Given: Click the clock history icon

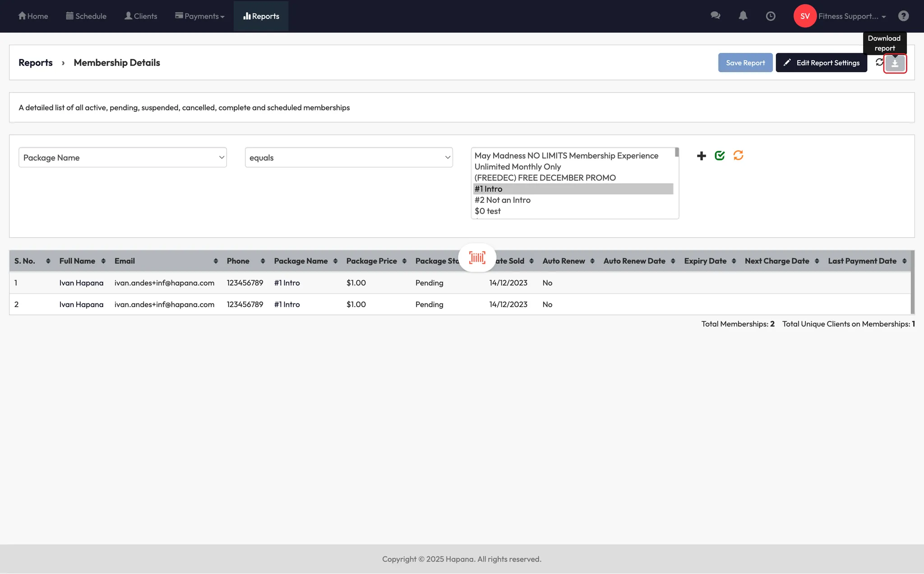Looking at the screenshot, I should tap(771, 16).
